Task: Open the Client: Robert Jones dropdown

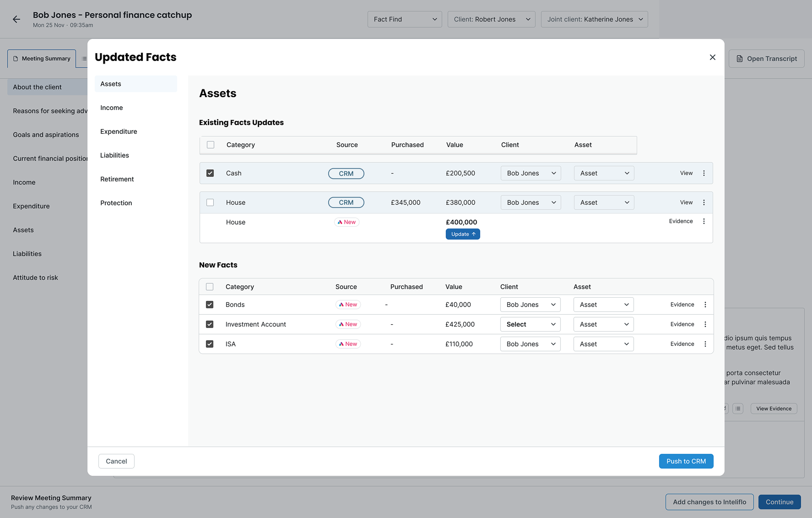Action: (x=492, y=19)
